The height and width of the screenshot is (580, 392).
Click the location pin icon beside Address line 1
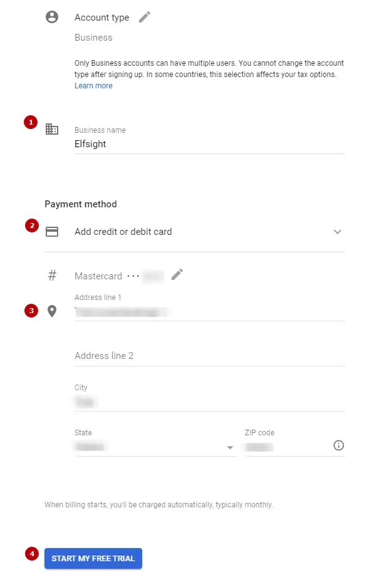(53, 311)
